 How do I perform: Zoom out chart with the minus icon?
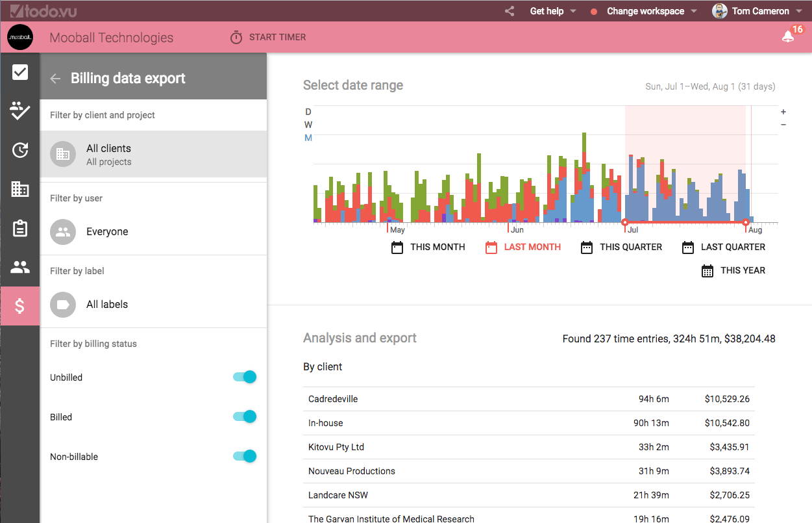click(783, 124)
